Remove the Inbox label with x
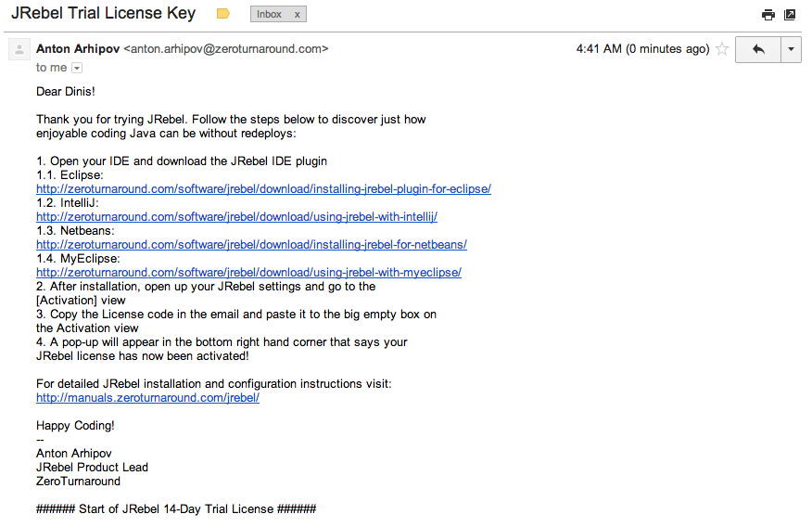 tap(297, 15)
